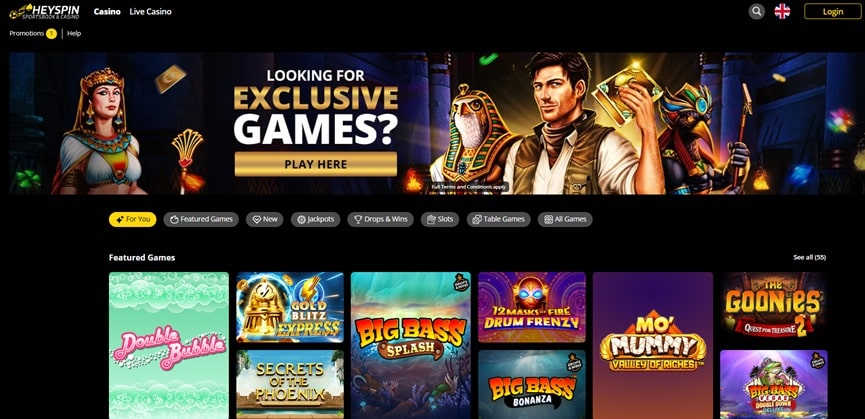Viewport: 865px width, 419px height.
Task: Open Live Casino in top navigation
Action: coord(151,12)
